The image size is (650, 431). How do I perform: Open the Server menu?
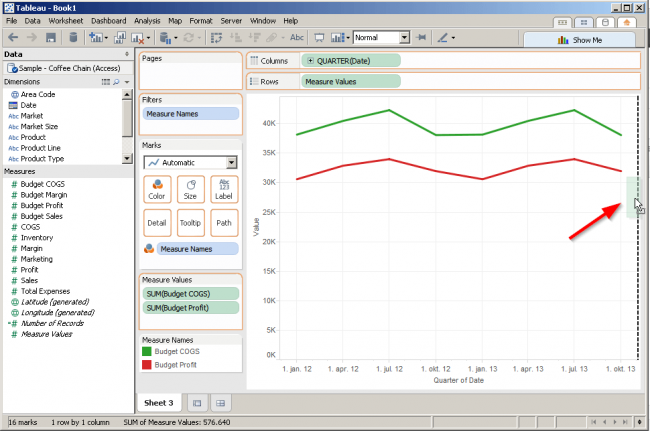(x=231, y=21)
